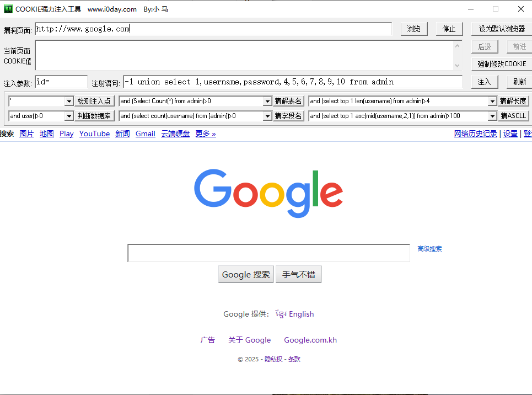Refresh page with 刷新 button
This screenshot has width=532, height=395.
coord(519,82)
